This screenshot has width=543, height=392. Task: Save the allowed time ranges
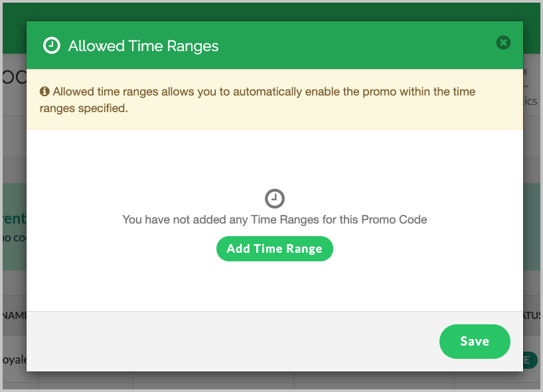pos(475,342)
